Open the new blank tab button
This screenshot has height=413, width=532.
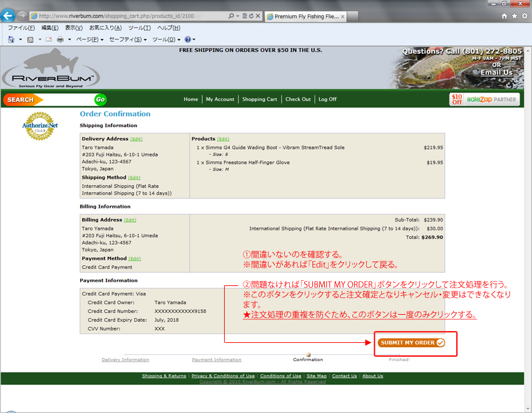click(352, 16)
